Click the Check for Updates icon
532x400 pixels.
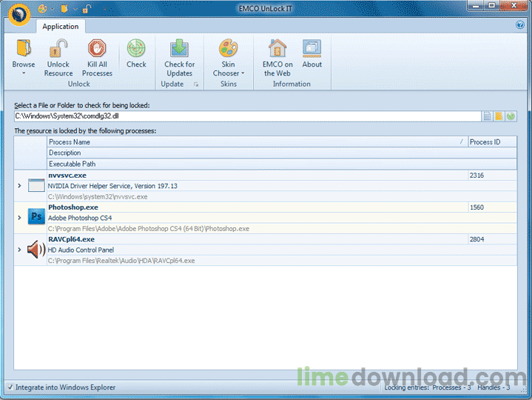[179, 50]
